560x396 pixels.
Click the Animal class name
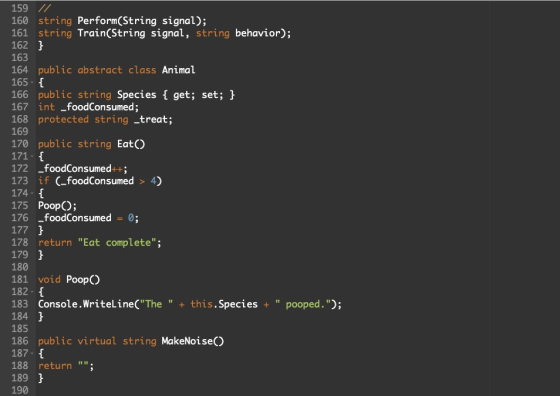(178, 70)
